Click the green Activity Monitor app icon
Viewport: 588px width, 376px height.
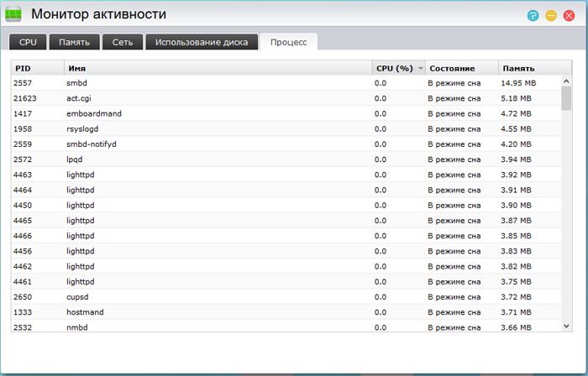(x=14, y=14)
